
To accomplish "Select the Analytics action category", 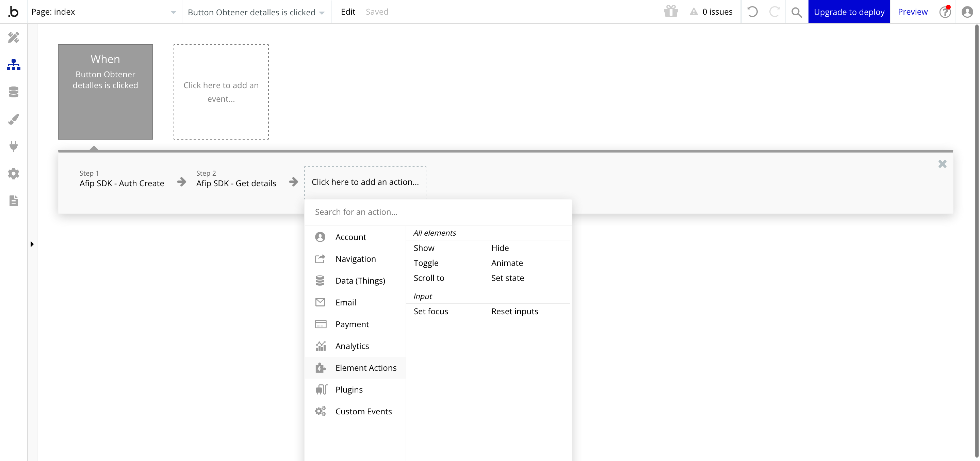I will click(x=355, y=346).
